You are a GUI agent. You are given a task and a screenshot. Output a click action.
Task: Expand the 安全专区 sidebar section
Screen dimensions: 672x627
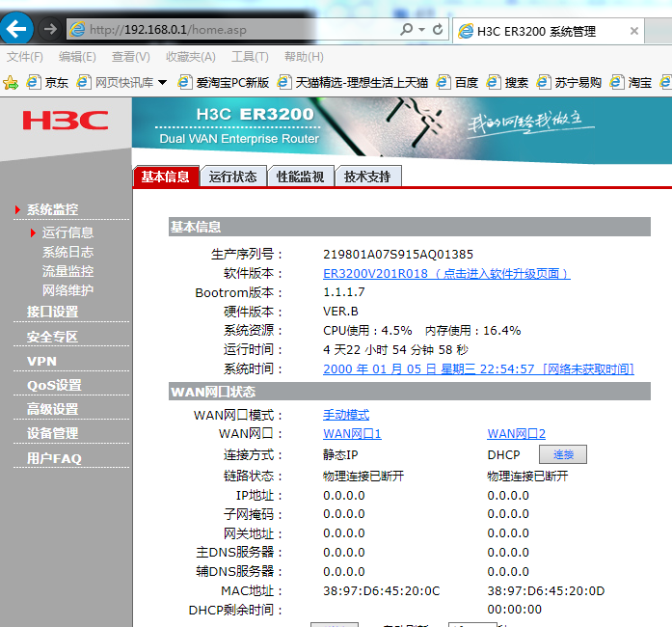click(x=52, y=337)
